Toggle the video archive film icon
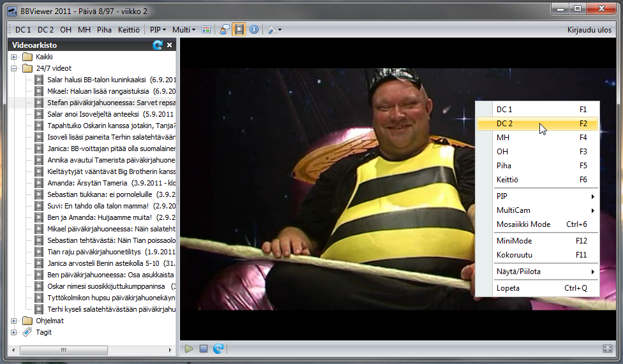This screenshot has height=364, width=623. [x=239, y=29]
